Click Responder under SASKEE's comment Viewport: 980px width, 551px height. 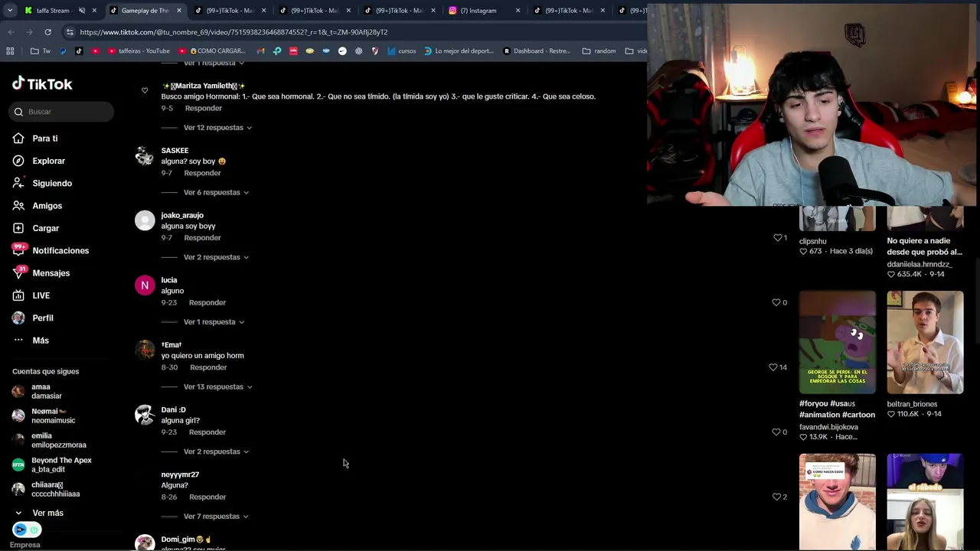(202, 173)
